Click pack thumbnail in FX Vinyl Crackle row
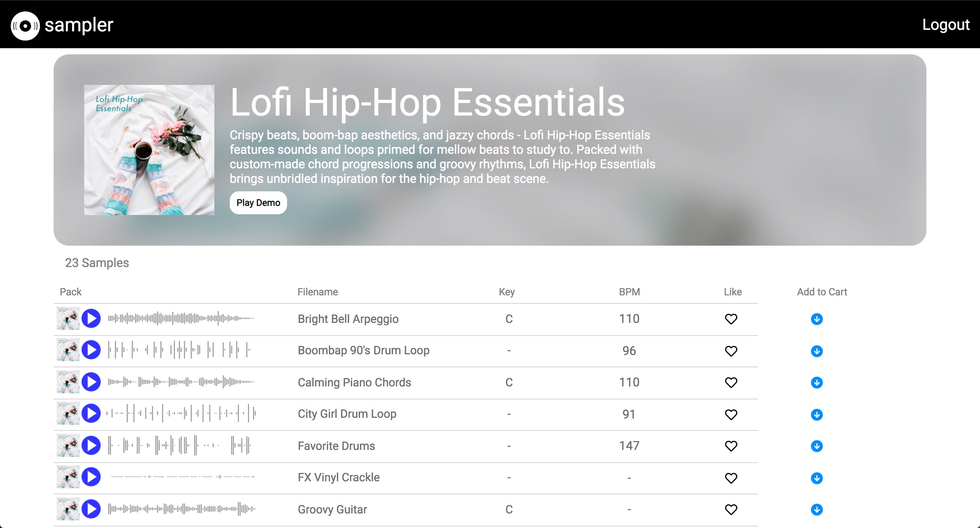 click(x=68, y=477)
